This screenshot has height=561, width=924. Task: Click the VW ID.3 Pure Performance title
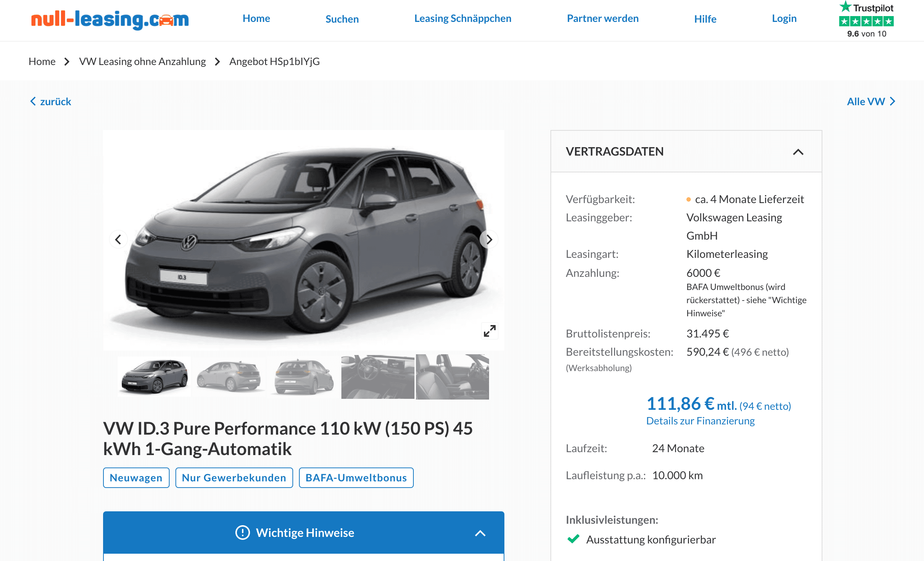point(288,438)
